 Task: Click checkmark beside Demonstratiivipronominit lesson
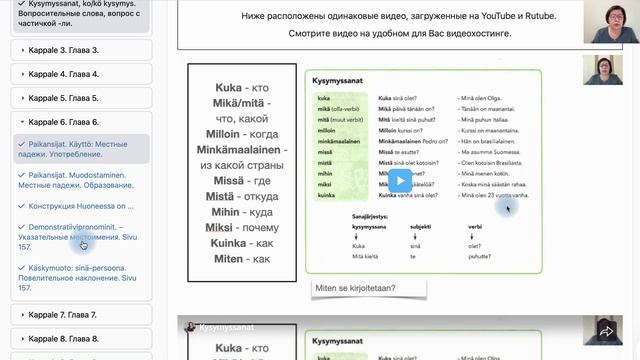click(22, 227)
